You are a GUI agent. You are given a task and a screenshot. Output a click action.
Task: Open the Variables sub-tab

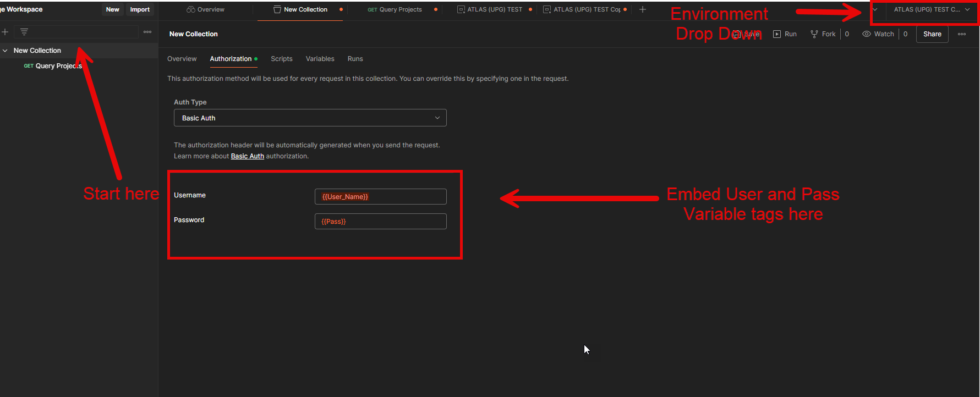coord(320,59)
